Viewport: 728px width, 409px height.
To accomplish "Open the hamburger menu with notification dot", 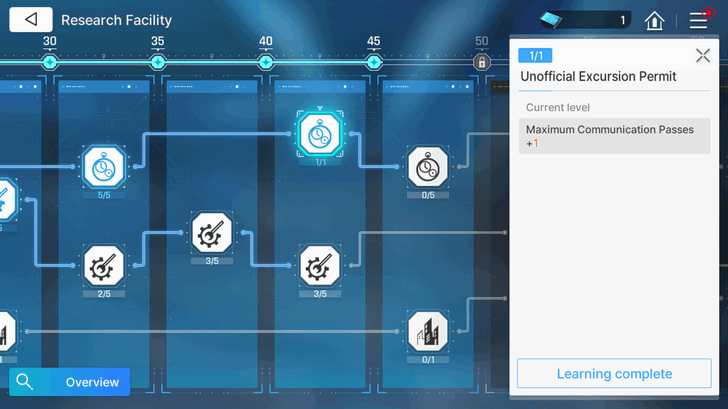I will [x=699, y=20].
